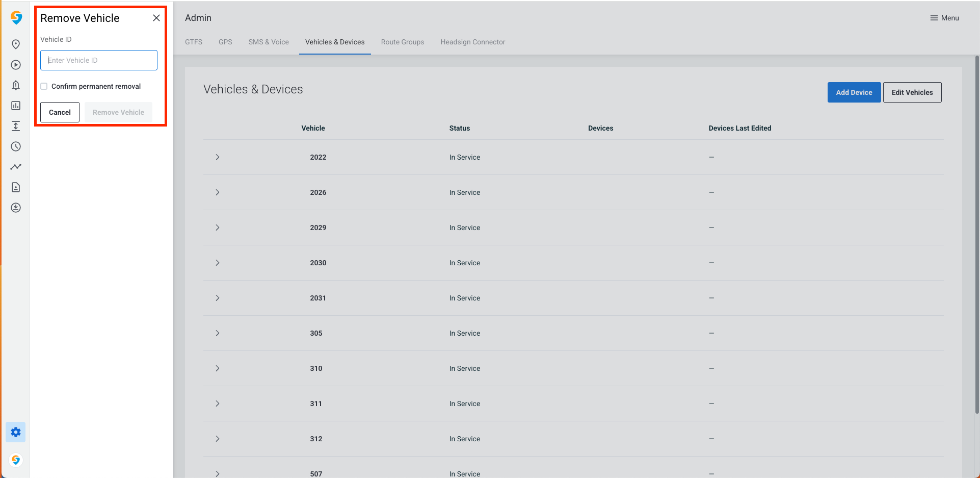Open the Admin settings gear icon

click(x=15, y=432)
